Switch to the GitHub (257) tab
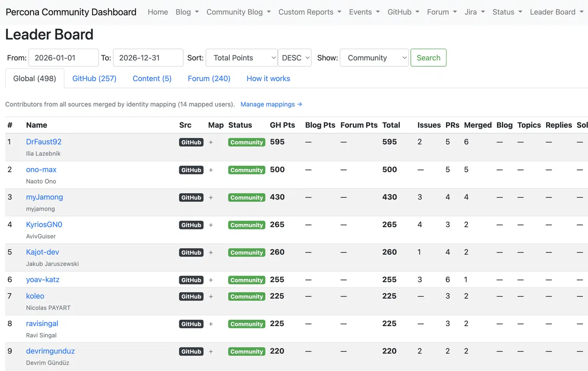Screen dimensions: 588x371 click(x=94, y=79)
